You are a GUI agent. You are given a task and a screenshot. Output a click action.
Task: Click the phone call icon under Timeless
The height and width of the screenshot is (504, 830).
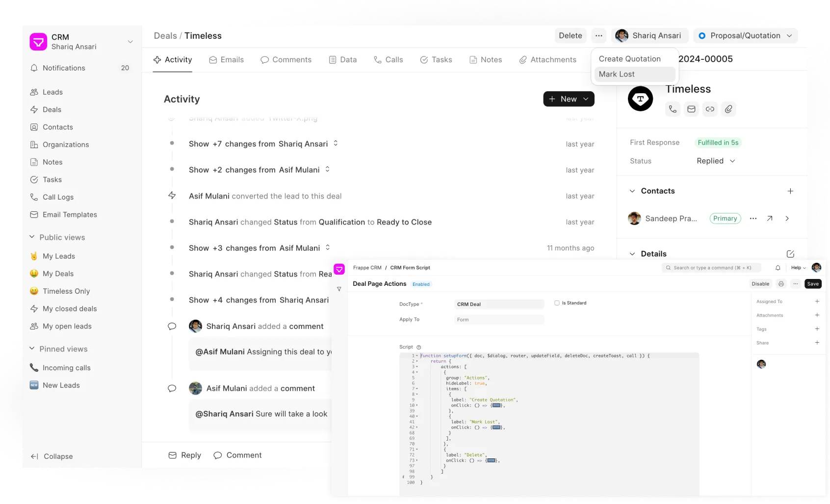pos(673,109)
